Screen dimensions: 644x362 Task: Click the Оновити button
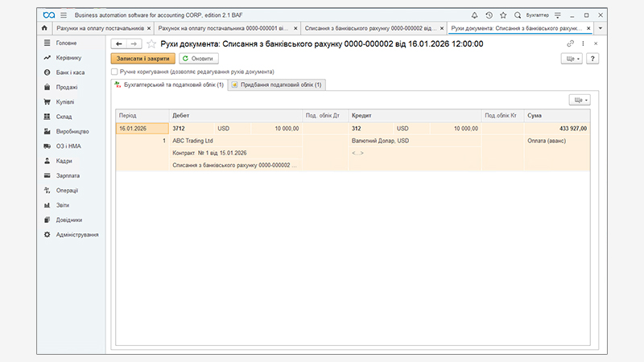(198, 59)
